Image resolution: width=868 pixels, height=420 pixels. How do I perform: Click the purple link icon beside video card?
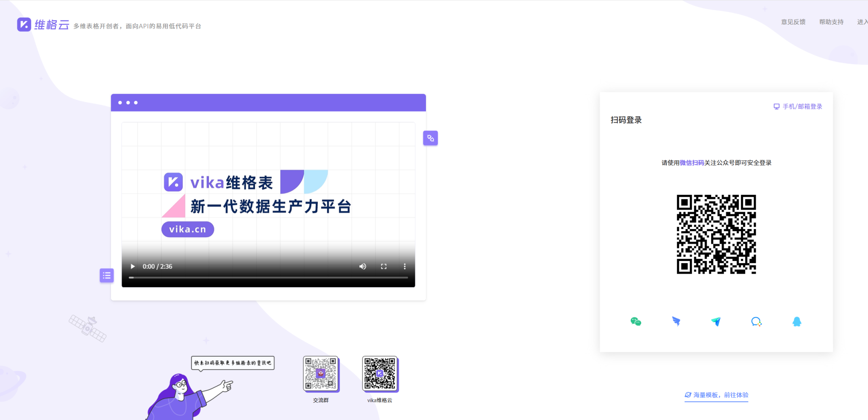click(430, 138)
